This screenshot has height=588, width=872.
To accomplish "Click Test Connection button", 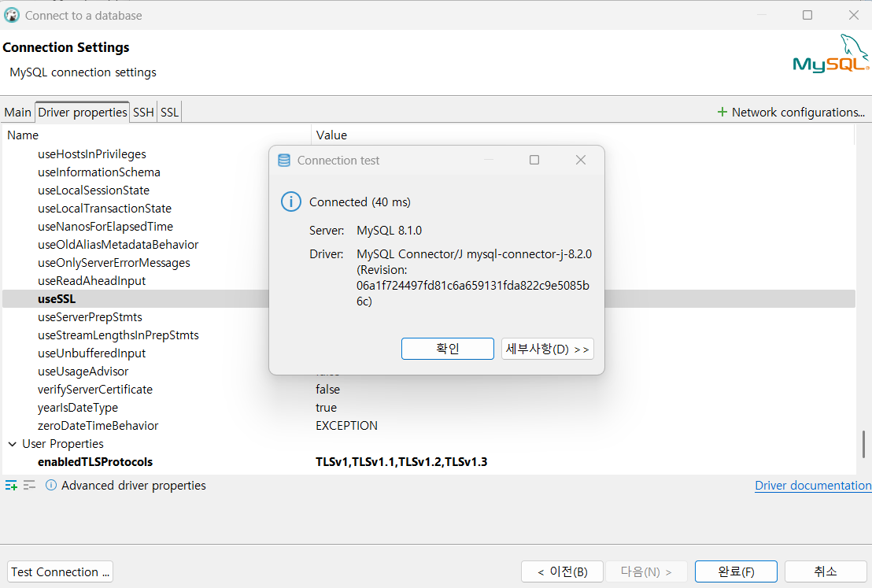I will click(x=60, y=572).
